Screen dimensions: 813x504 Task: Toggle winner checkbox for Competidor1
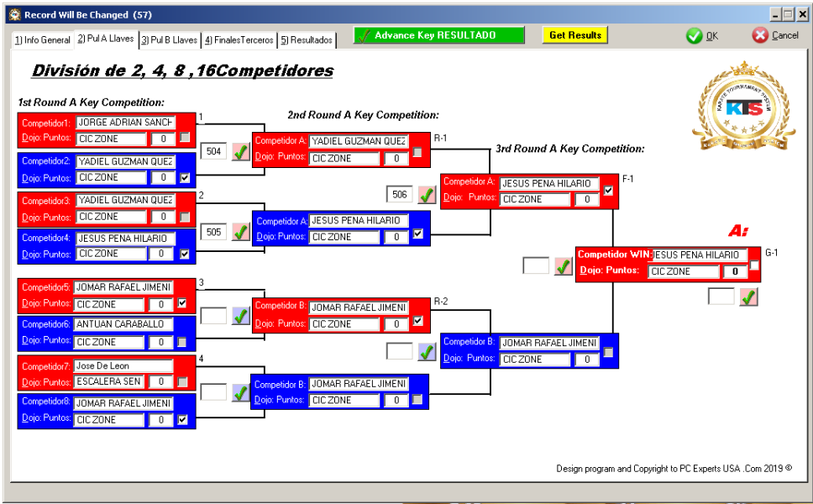[185, 138]
